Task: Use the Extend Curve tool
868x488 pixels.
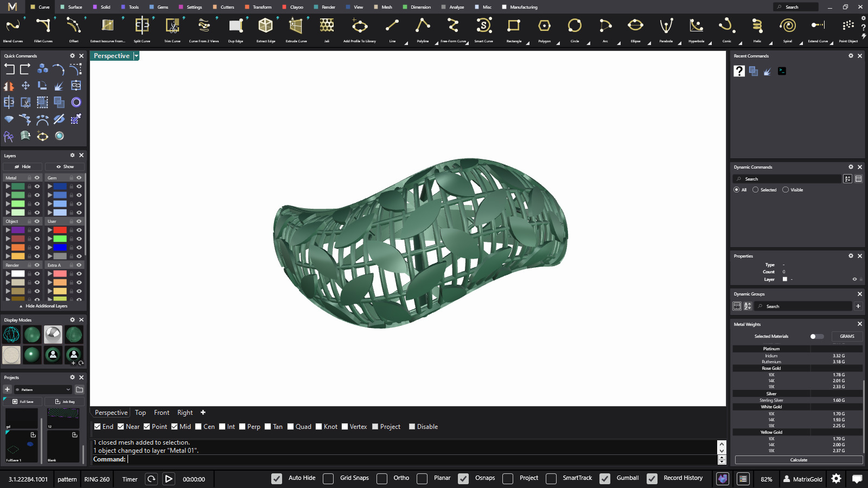Action: [x=818, y=30]
